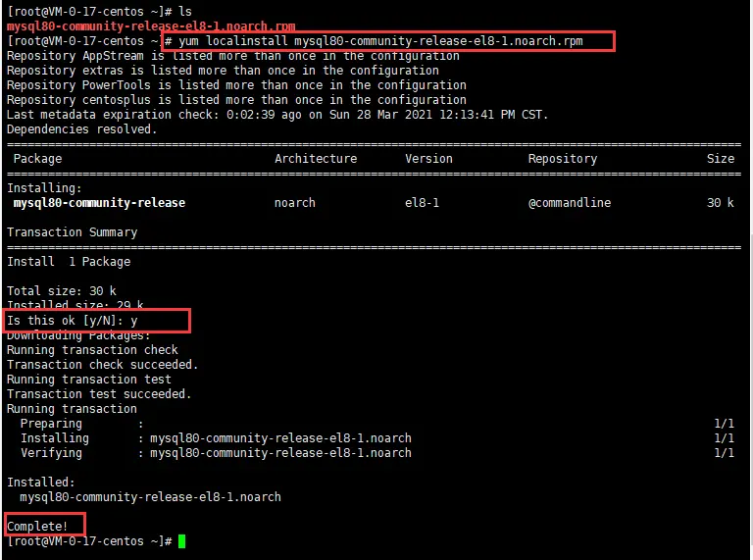Click 'Repository centosplus is listed' line
This screenshot has width=753, height=560.
(x=236, y=100)
